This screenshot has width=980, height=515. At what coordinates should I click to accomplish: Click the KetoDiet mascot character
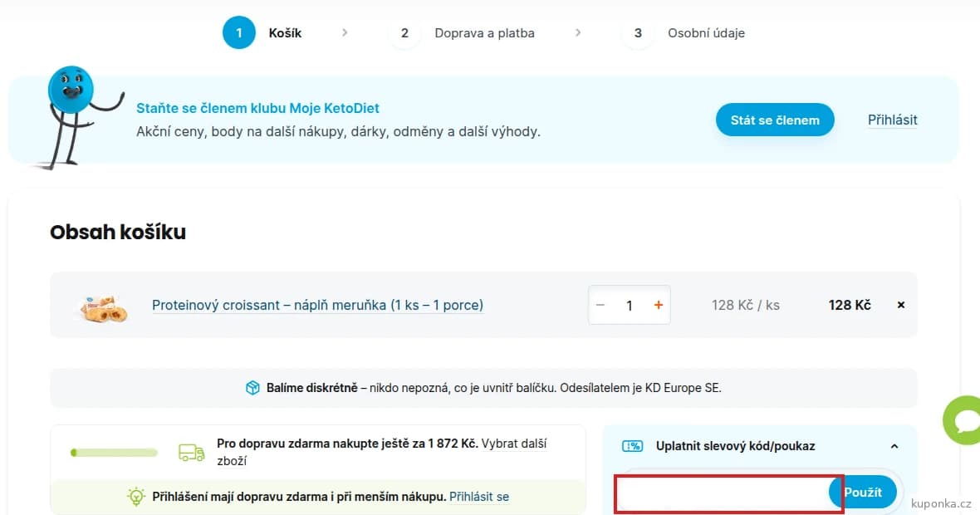pyautogui.click(x=76, y=117)
